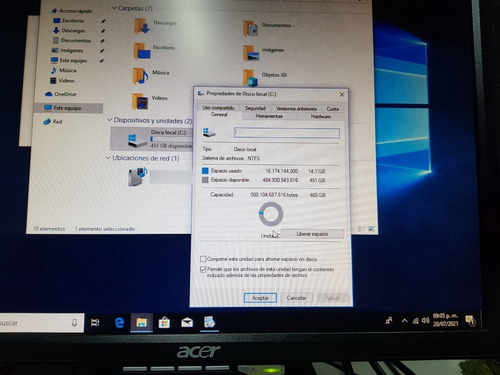
Task: Click the Espacio usado blue color square
Action: pos(205,171)
